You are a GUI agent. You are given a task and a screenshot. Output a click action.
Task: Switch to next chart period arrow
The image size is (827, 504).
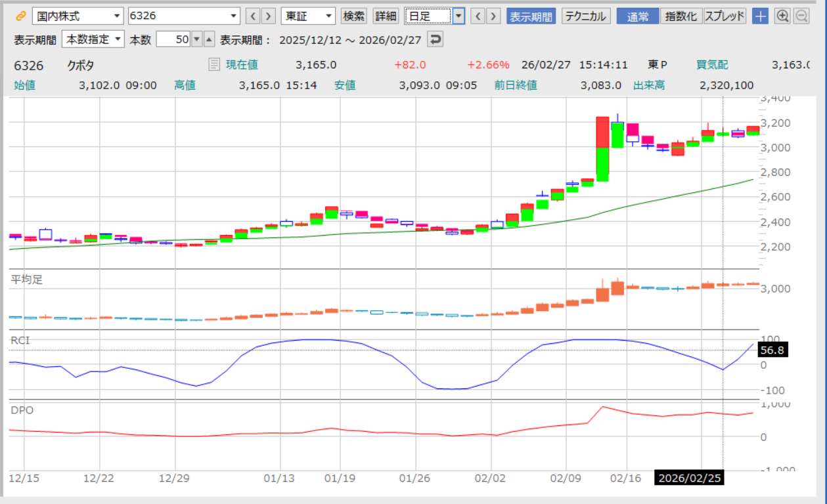point(493,16)
